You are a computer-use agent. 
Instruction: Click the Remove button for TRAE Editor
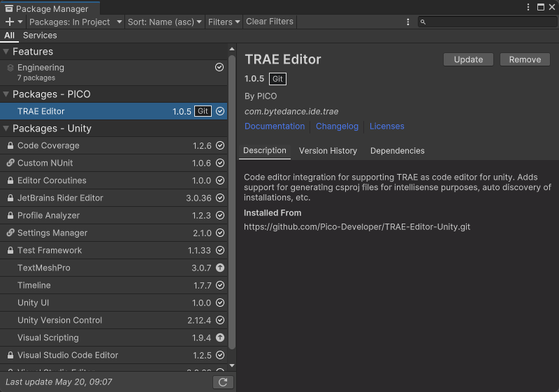[x=525, y=59]
